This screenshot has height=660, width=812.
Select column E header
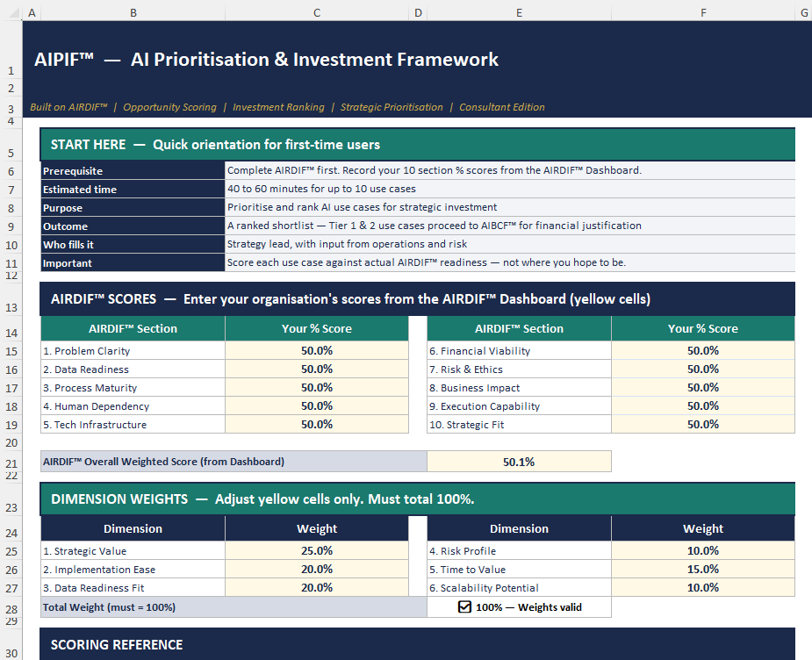[519, 12]
